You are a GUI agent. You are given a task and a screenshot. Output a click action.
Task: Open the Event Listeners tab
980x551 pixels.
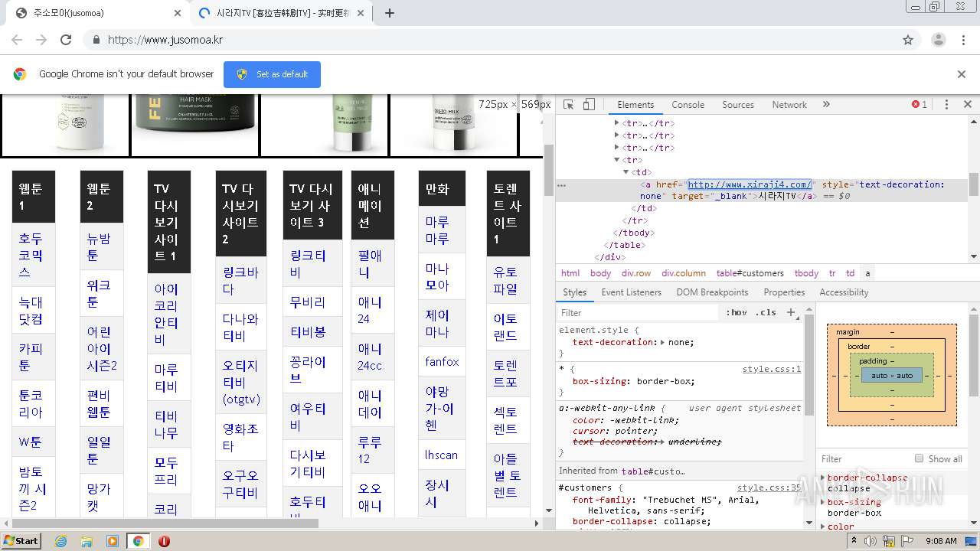(x=631, y=292)
